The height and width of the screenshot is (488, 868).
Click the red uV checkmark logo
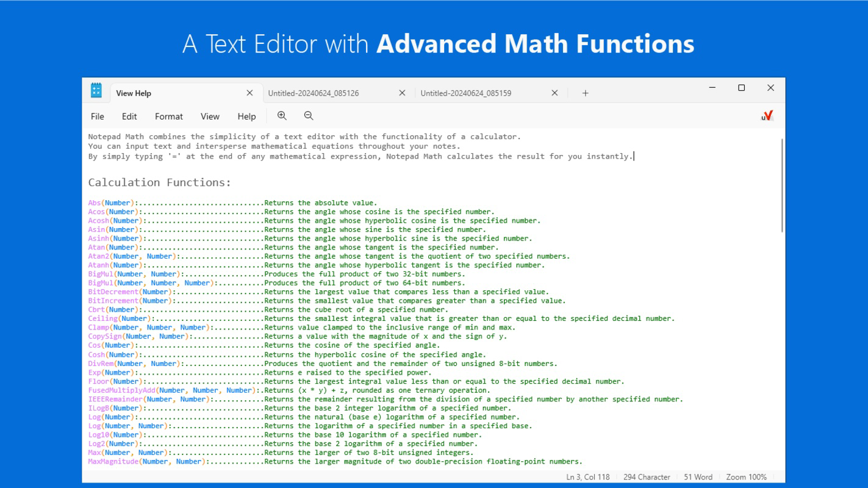[x=768, y=115]
